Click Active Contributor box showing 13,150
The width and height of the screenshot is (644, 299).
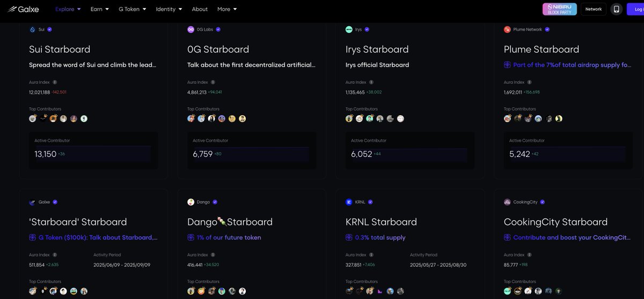pyautogui.click(x=94, y=150)
